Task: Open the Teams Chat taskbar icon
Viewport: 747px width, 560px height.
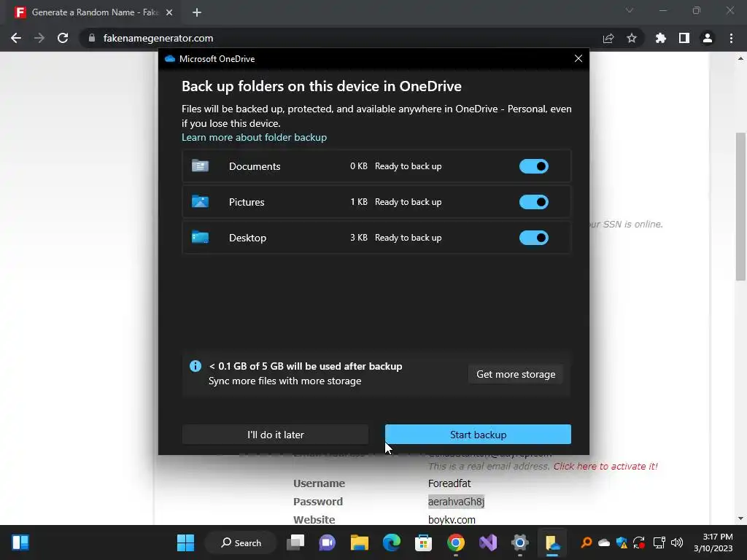Action: coord(328,542)
